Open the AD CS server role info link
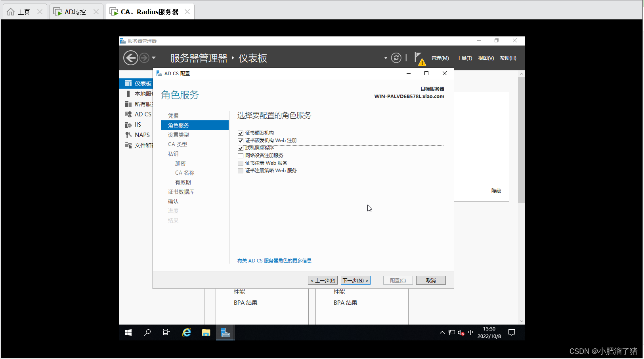Screen dimensions: 644x359 (x=274, y=261)
